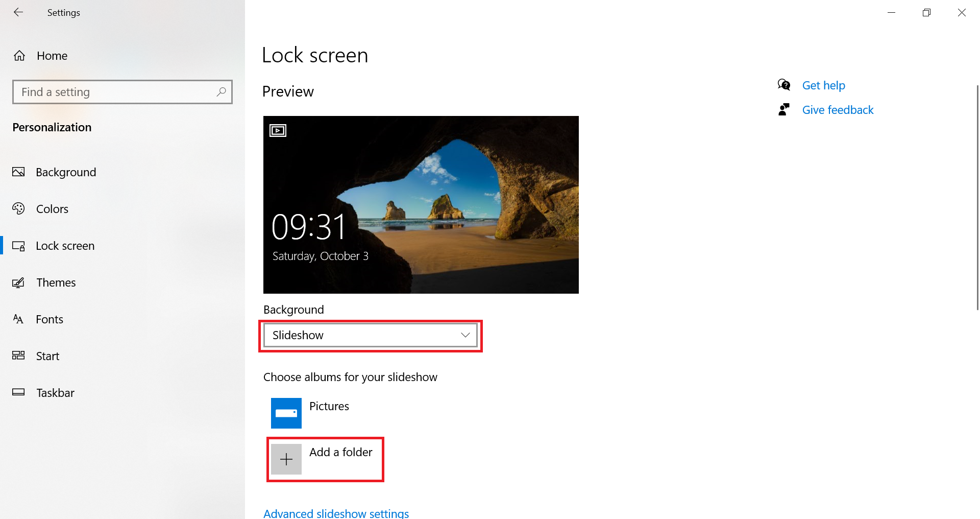Click the Home house icon
The height and width of the screenshot is (519, 980).
click(x=19, y=56)
